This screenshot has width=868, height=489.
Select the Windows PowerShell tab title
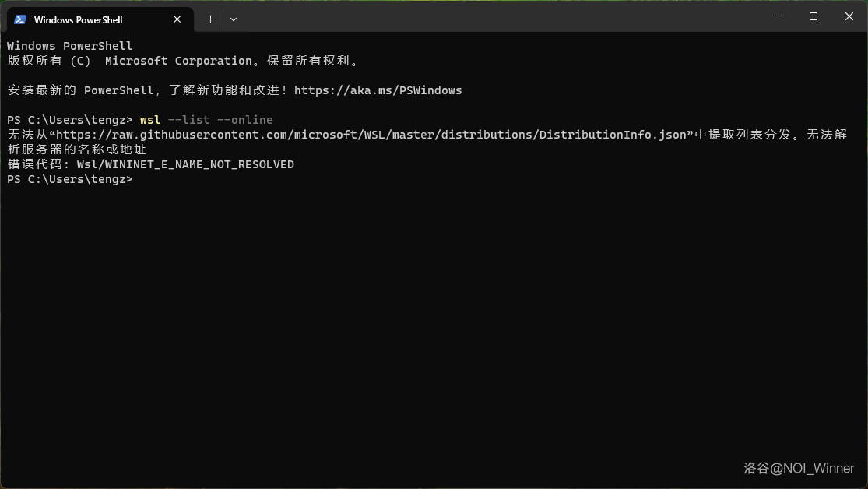(x=78, y=19)
